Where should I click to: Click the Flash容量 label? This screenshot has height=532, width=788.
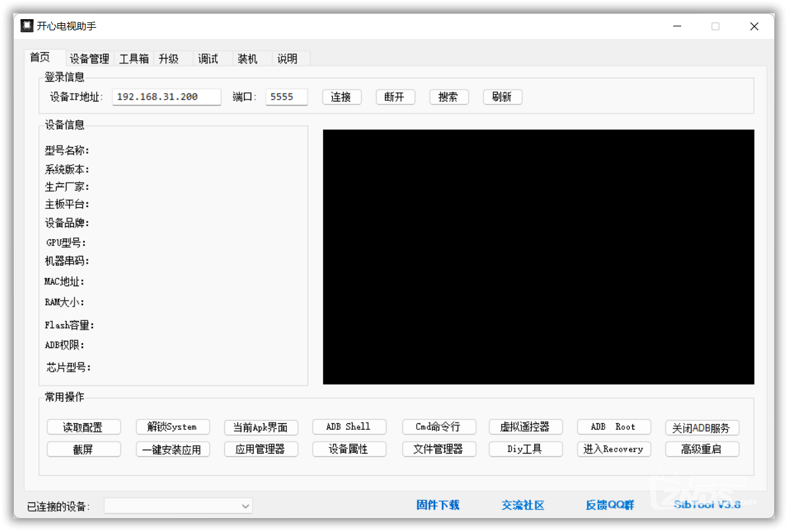[69, 325]
